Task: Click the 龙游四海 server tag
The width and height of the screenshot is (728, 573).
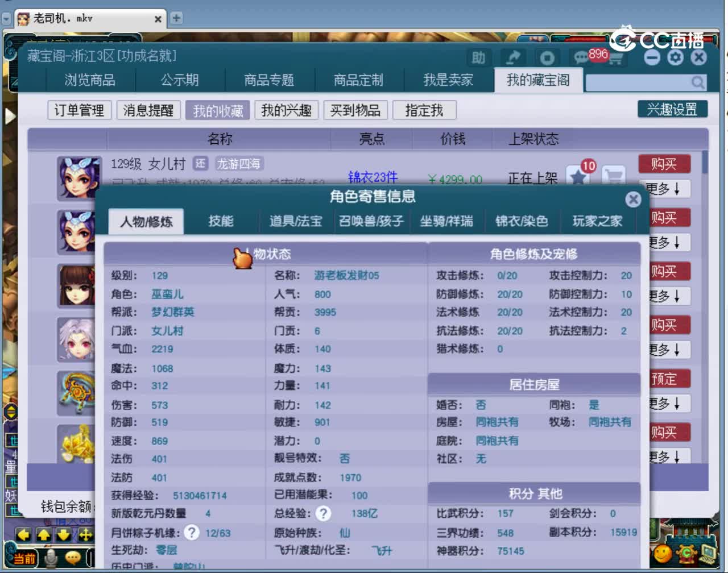Action: (238, 164)
